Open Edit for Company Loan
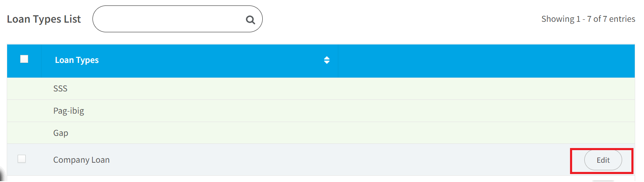The width and height of the screenshot is (644, 182). coord(603,160)
